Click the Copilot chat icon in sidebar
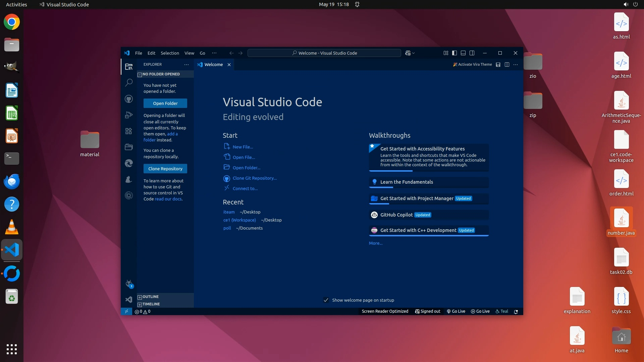Viewport: 644px width, 362px height. [x=129, y=284]
